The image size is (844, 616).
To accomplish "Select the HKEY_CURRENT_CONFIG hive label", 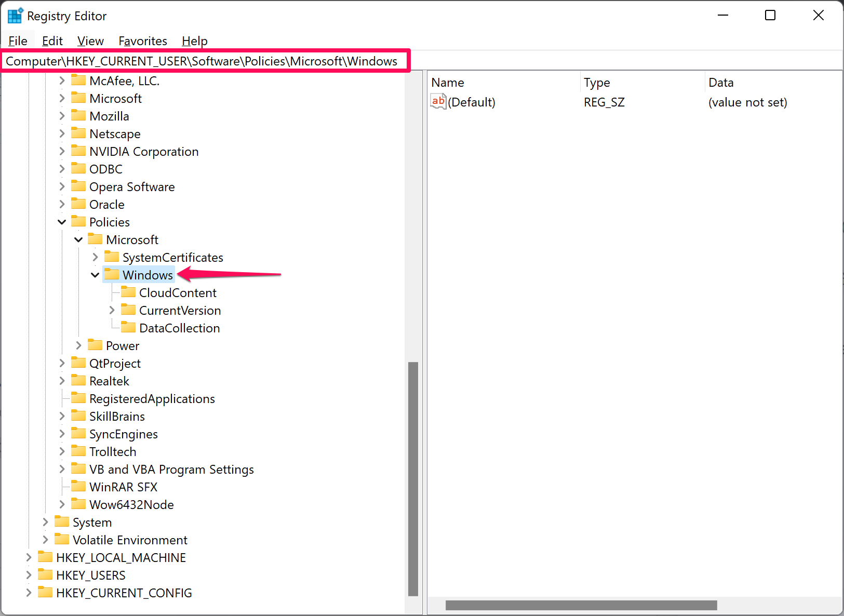I will (124, 593).
